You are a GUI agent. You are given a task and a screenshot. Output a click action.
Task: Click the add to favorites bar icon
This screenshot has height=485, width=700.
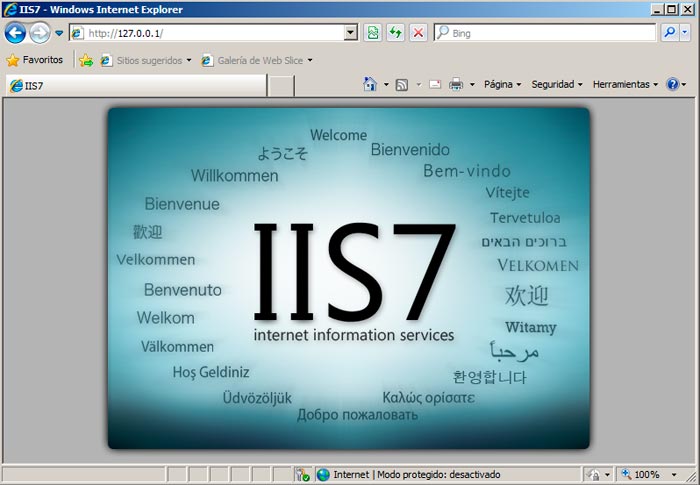point(86,60)
